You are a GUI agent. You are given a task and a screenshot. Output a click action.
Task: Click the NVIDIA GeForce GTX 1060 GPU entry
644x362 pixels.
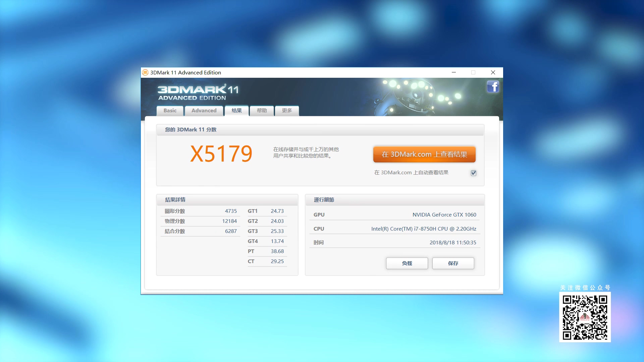point(444,215)
